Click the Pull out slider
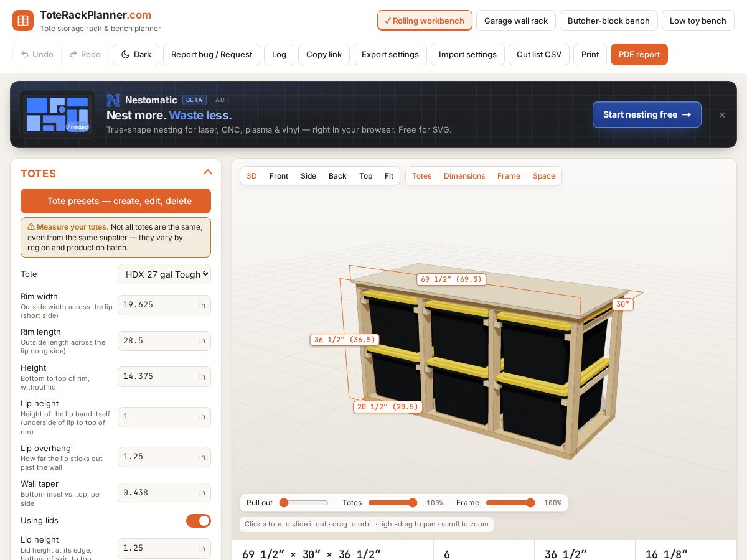747x560 pixels. point(304,503)
